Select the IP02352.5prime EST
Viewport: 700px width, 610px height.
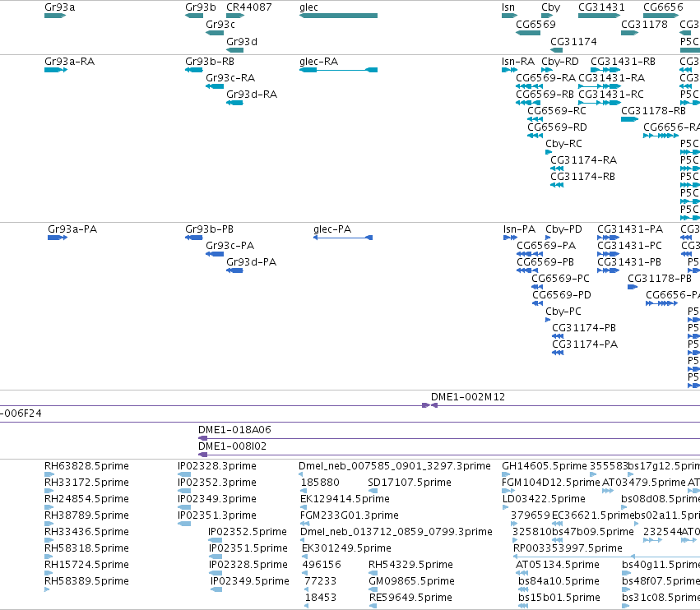(x=216, y=540)
